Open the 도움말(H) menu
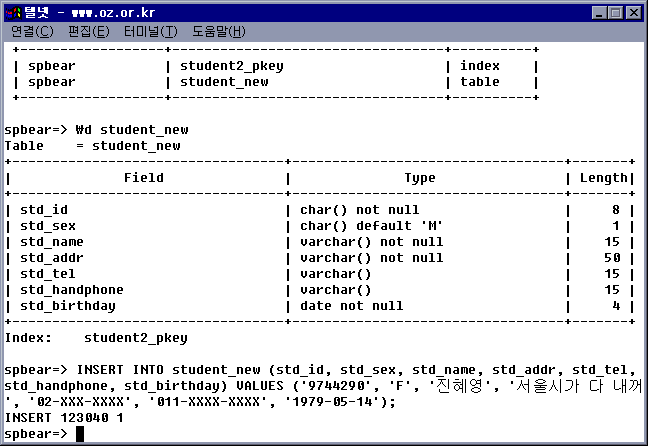Viewport: 648px width, 446px height. click(218, 32)
